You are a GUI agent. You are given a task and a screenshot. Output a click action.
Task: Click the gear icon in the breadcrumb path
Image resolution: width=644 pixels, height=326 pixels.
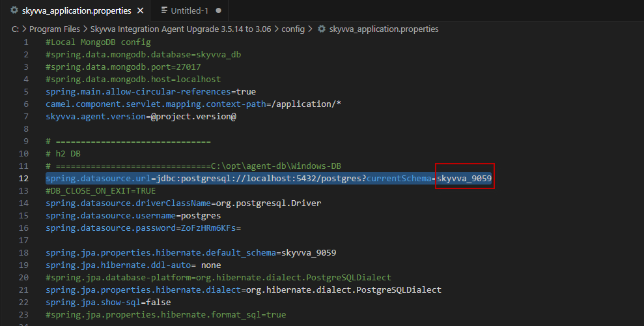tap(321, 29)
